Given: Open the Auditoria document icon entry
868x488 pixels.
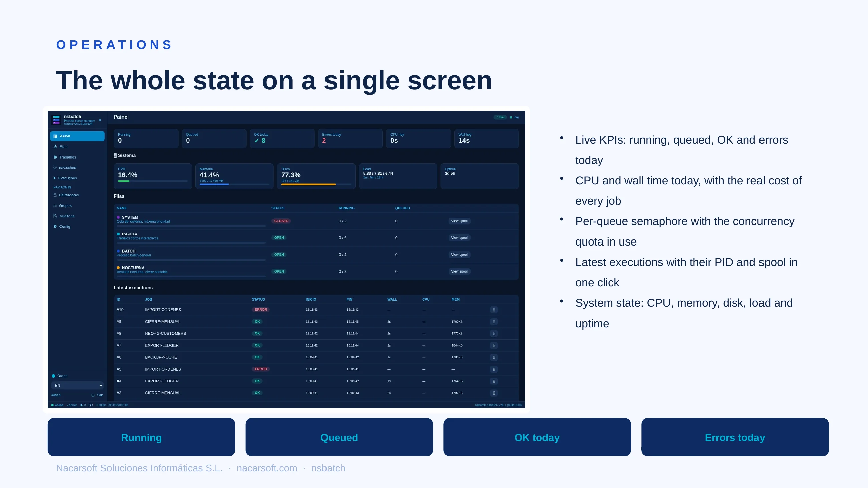Looking at the screenshot, I should (55, 216).
